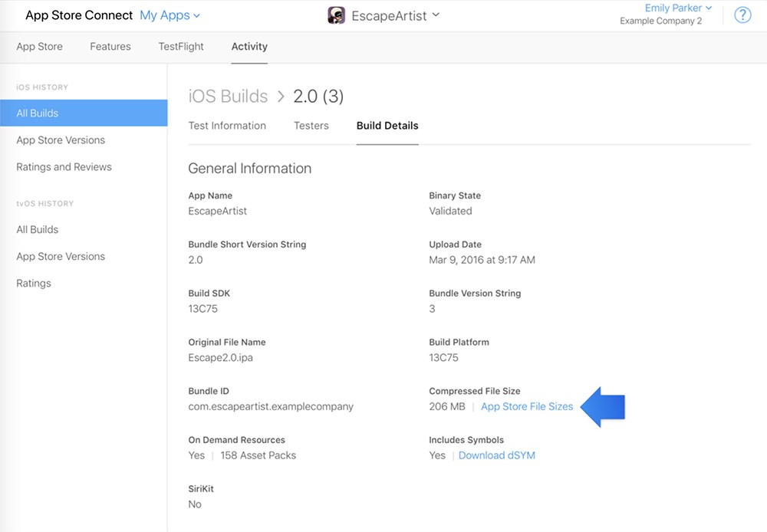Screen dimensions: 767x532
Task: Click the Download dSYM link
Action: [x=497, y=455]
